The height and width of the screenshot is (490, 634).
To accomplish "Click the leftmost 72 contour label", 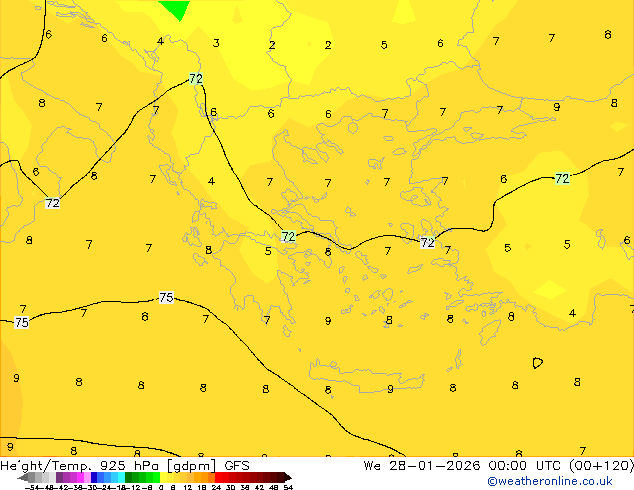I will pos(53,203).
